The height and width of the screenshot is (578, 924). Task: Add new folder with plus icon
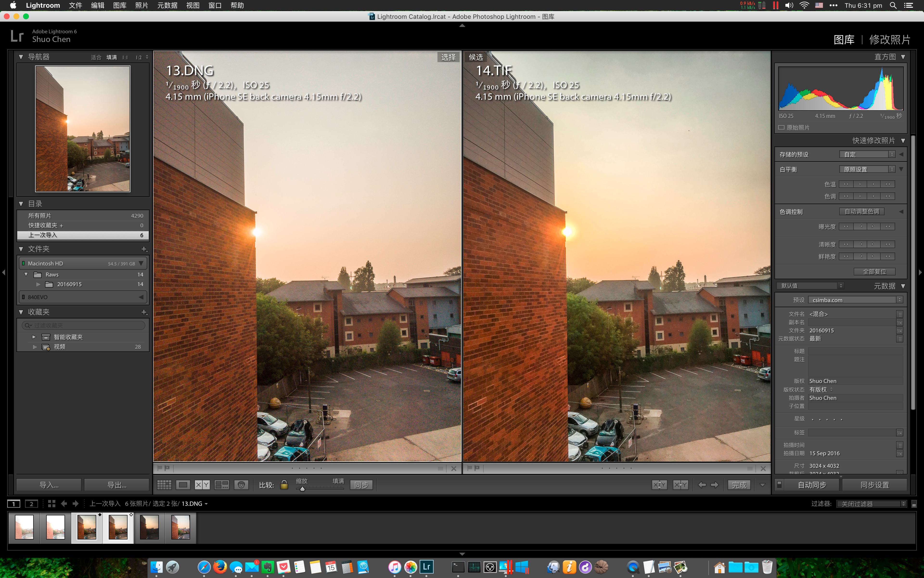coord(144,249)
